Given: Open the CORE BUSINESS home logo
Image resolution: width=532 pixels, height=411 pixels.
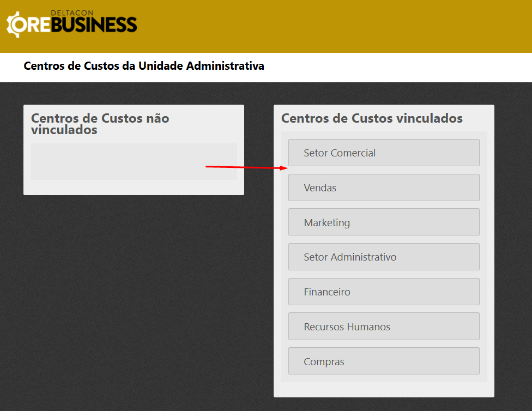Looking at the screenshot, I should [x=72, y=24].
